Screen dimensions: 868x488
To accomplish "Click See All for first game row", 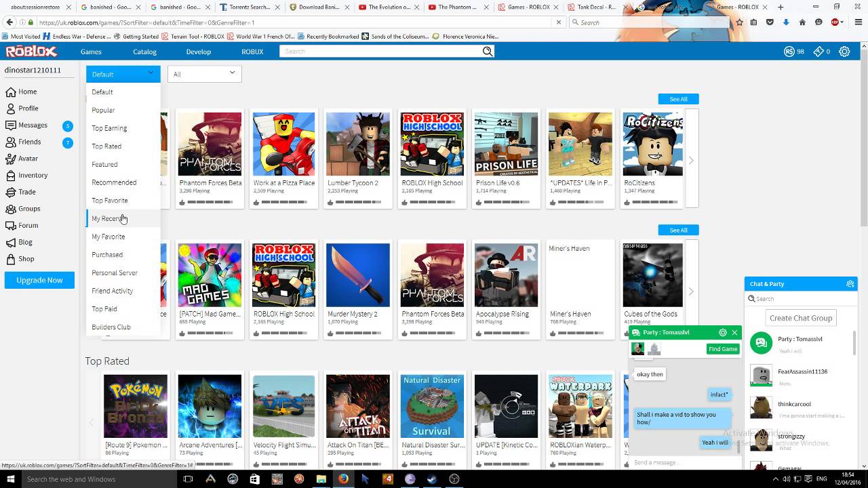I will click(x=678, y=99).
